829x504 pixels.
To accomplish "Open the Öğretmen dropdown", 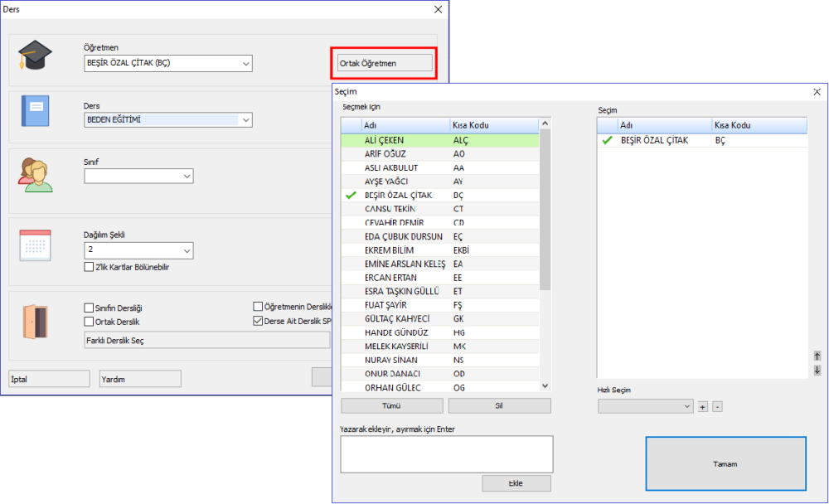I will pos(246,64).
